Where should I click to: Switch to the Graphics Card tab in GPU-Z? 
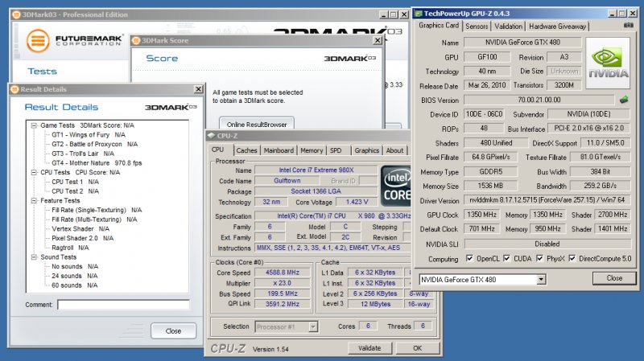tap(439, 26)
